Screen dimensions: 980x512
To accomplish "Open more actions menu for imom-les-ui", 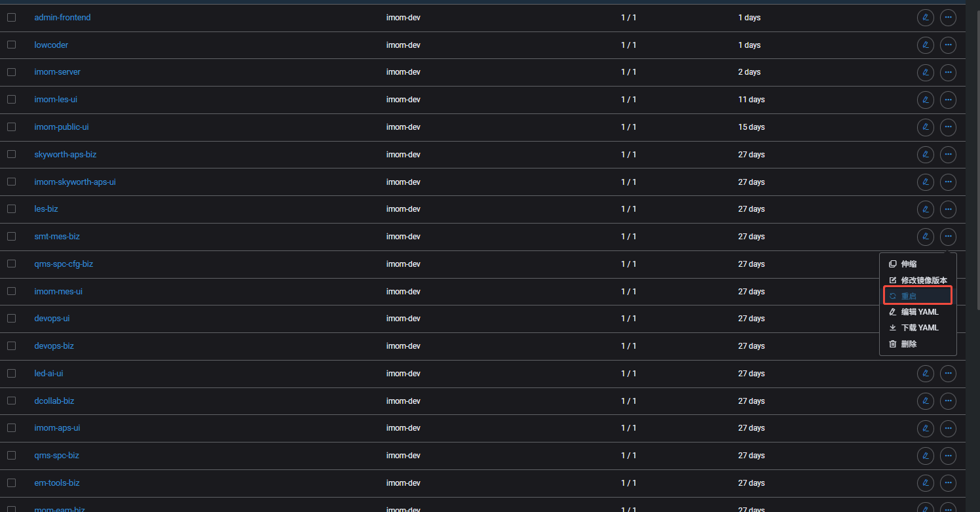I will coord(948,100).
